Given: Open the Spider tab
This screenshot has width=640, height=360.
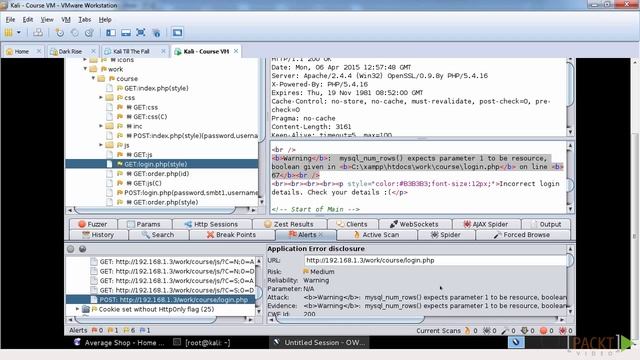Looking at the screenshot, I should tap(446, 235).
